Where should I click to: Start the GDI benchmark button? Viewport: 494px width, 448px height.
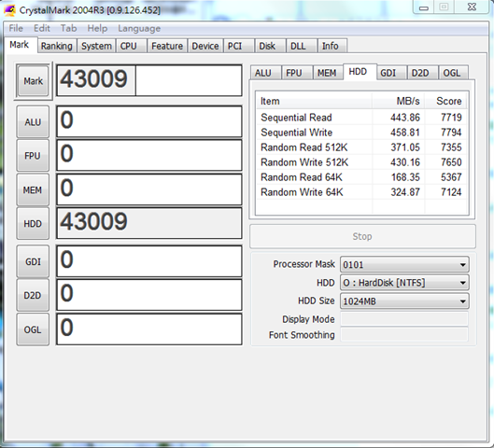coord(33,261)
